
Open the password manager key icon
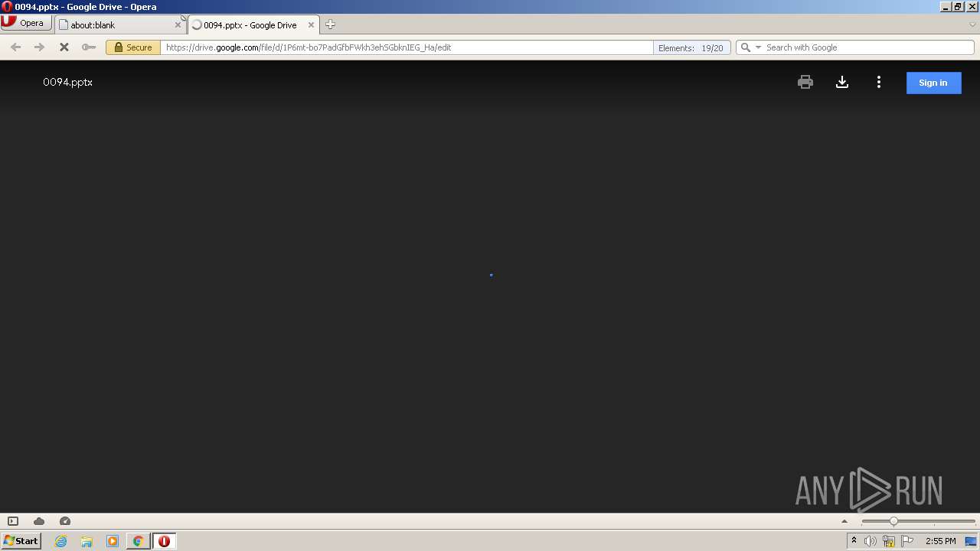point(89,47)
